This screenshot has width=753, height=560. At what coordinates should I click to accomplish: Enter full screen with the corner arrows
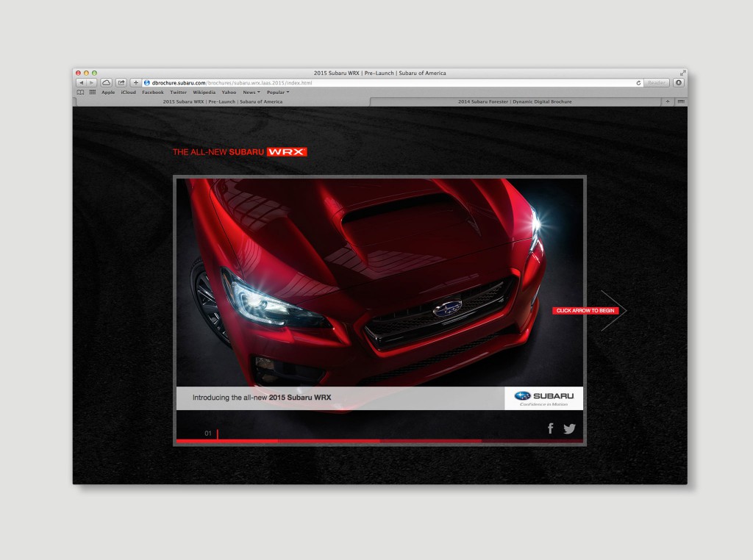pos(682,73)
